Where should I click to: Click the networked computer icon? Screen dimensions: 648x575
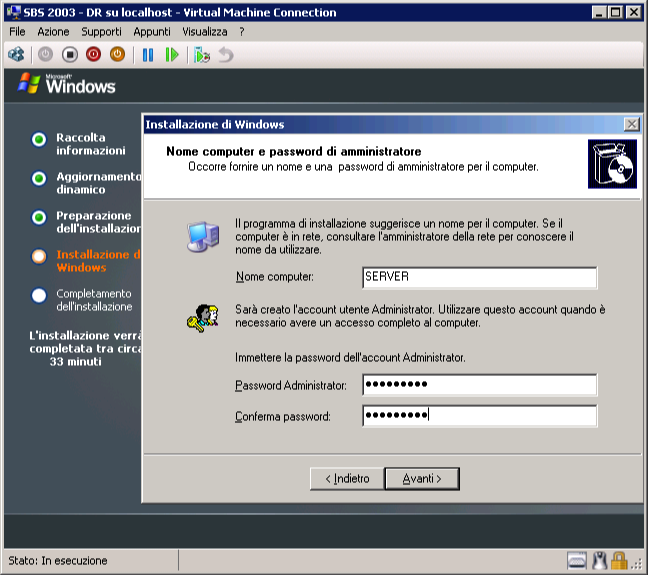click(x=203, y=236)
